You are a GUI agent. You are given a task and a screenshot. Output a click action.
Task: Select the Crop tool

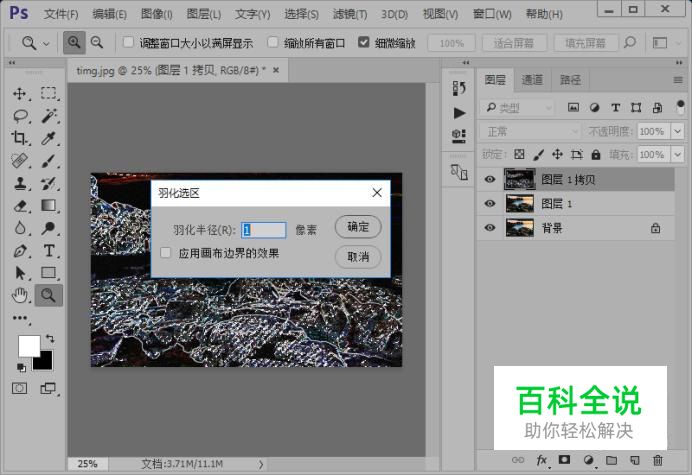(20, 138)
